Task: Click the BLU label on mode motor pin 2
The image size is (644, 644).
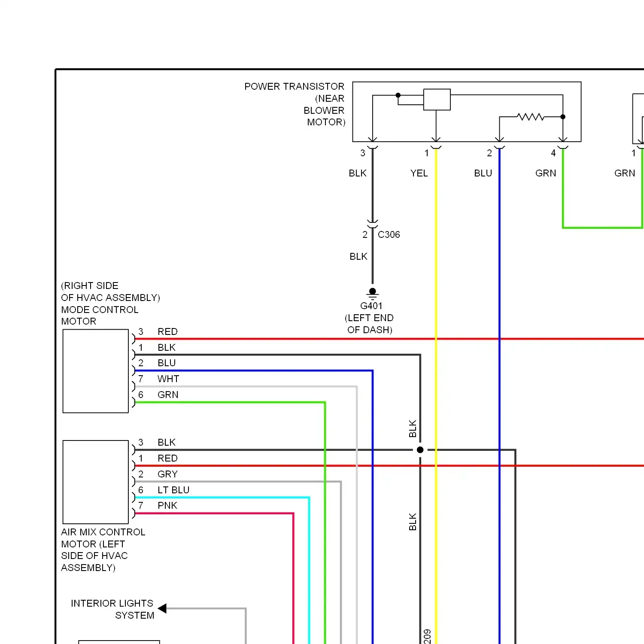Action: pyautogui.click(x=167, y=363)
